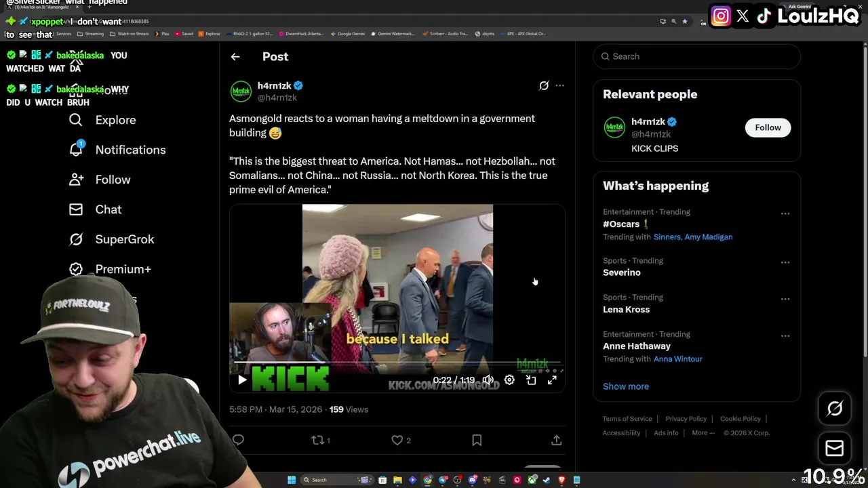868x488 pixels.
Task: Seek on the video progress bar
Action: pos(397,363)
